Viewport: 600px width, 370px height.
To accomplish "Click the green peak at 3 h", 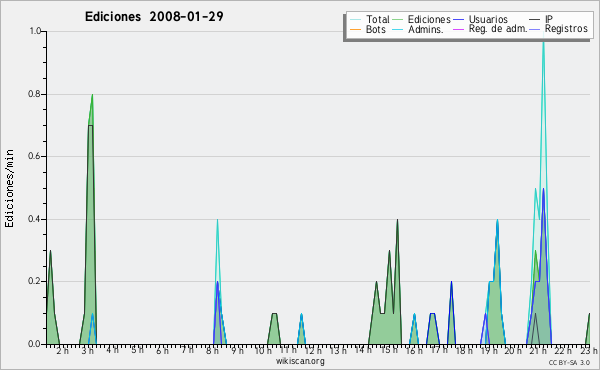I will pos(92,96).
